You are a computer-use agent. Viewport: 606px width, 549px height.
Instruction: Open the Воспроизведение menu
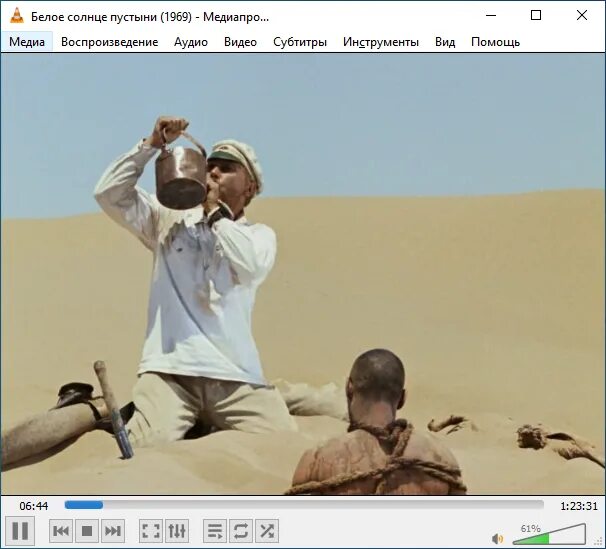point(109,42)
